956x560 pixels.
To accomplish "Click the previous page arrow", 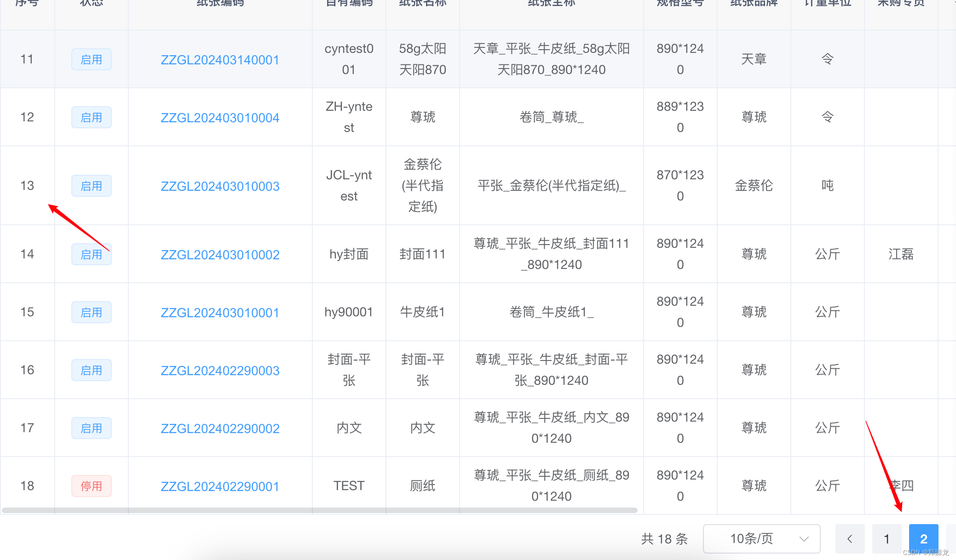I will (850, 539).
